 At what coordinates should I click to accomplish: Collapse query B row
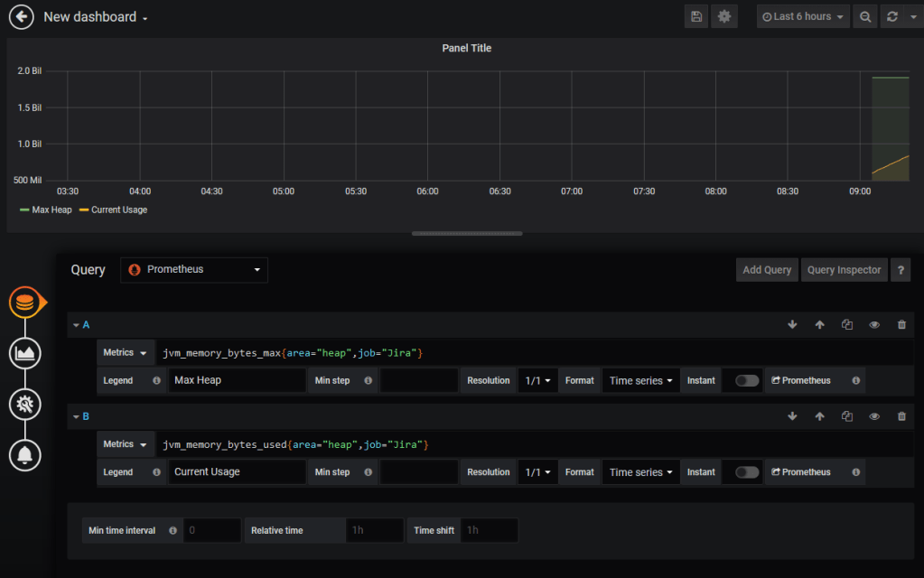pos(76,416)
